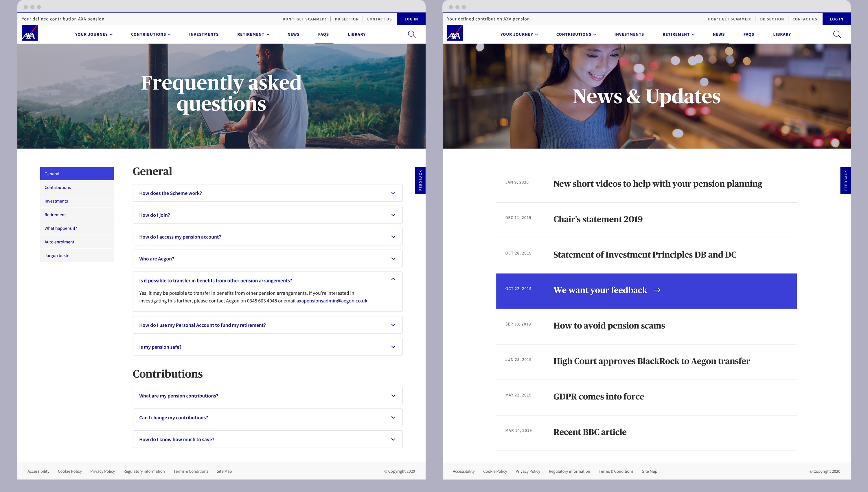Image resolution: width=868 pixels, height=492 pixels.
Task: Click axapensionsadmin@aegon.co.uk email link
Action: (332, 301)
